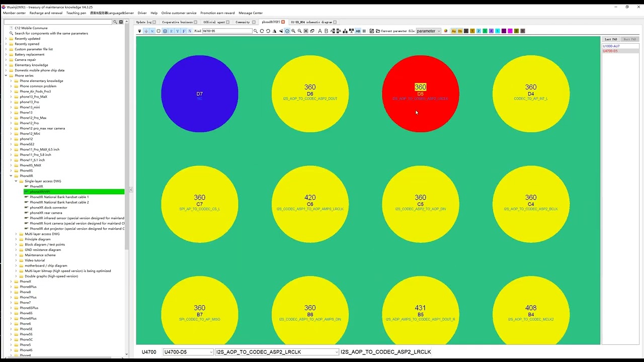Click the C6 pad showing 420

click(310, 204)
